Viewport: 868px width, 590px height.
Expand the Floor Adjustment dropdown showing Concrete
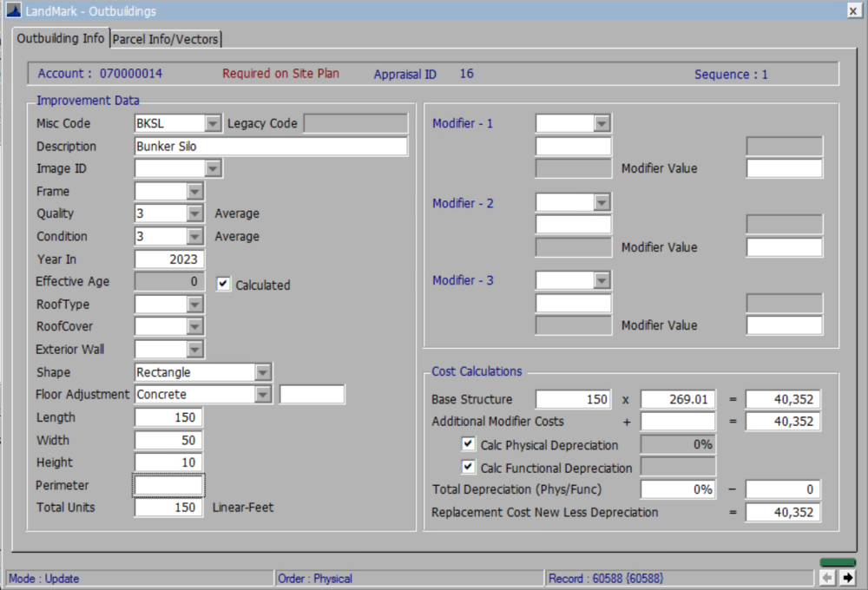[x=262, y=394]
